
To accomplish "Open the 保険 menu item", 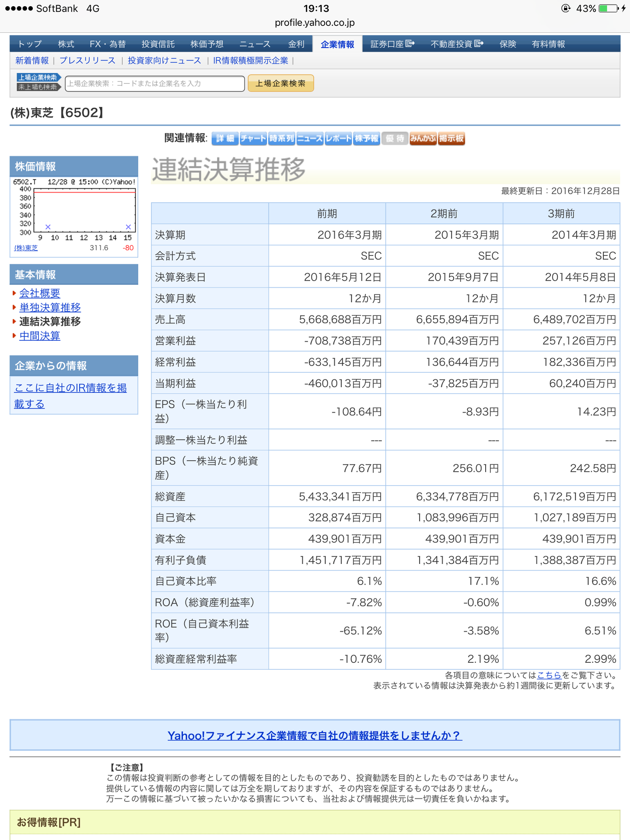I will point(508,44).
